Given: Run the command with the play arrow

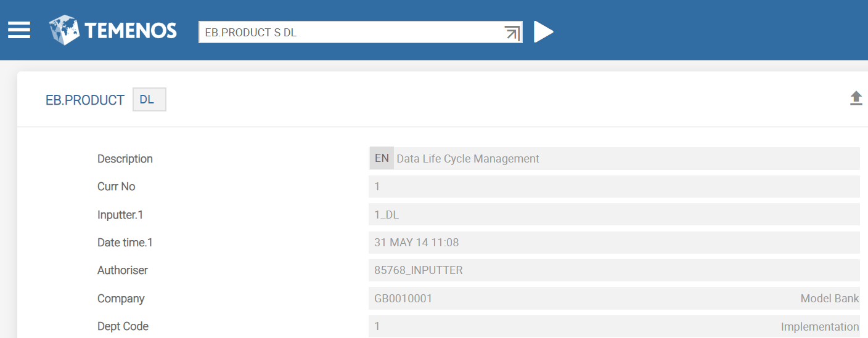Looking at the screenshot, I should tap(543, 32).
